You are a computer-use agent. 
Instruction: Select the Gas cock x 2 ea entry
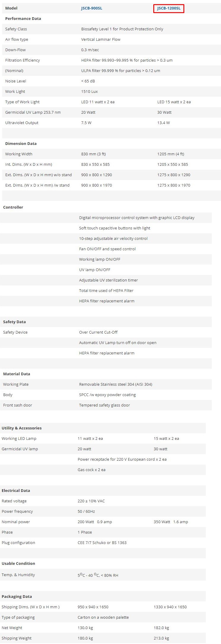click(92, 470)
